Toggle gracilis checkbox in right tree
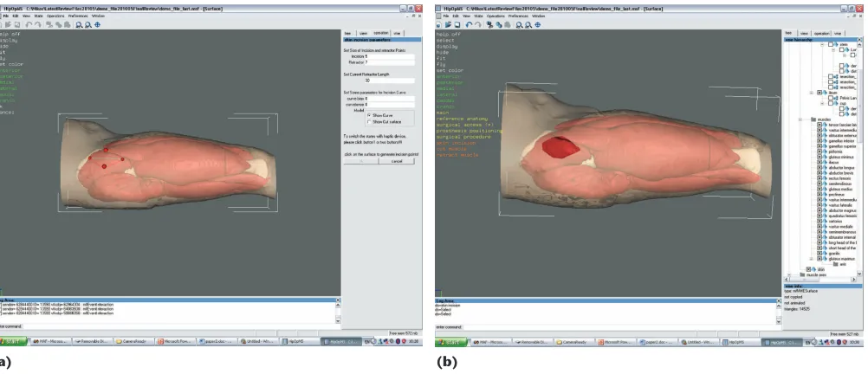 (x=819, y=254)
